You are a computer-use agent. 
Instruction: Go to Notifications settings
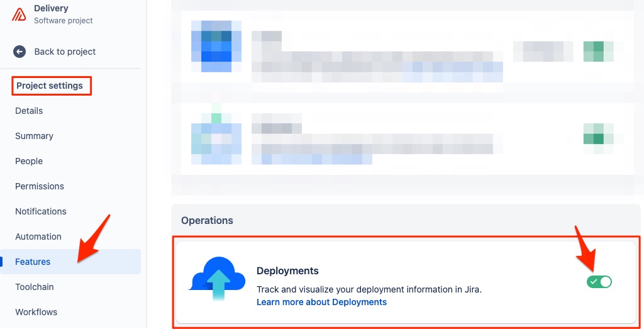[x=41, y=211]
